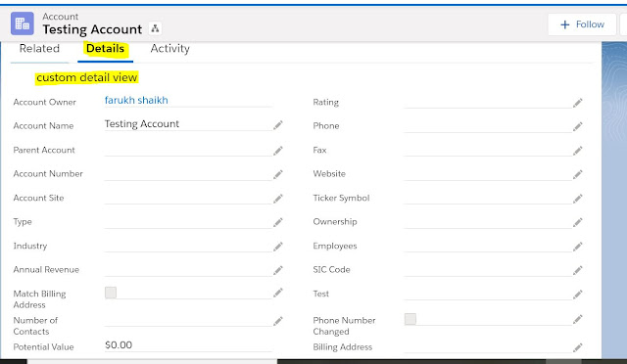This screenshot has height=364, width=627.
Task: Switch to the Related tab
Action: click(x=39, y=49)
